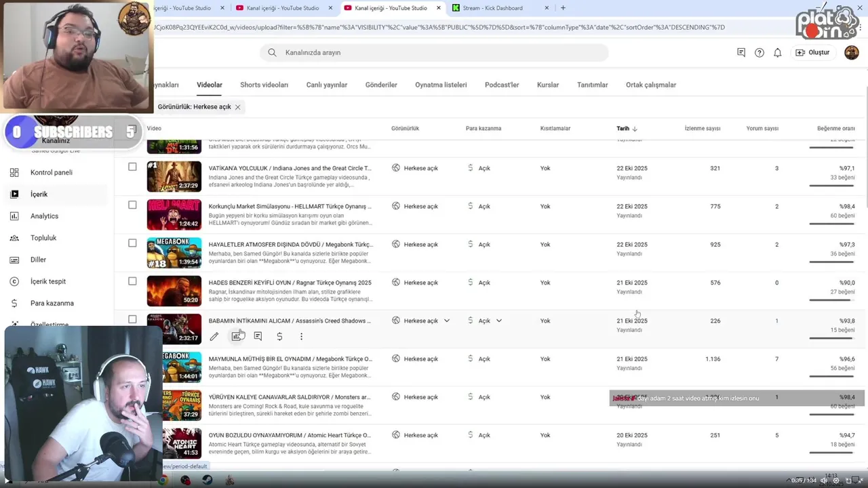Viewport: 868px width, 488px height.
Task: Click the Steam icon in the taskbar
Action: tap(207, 480)
